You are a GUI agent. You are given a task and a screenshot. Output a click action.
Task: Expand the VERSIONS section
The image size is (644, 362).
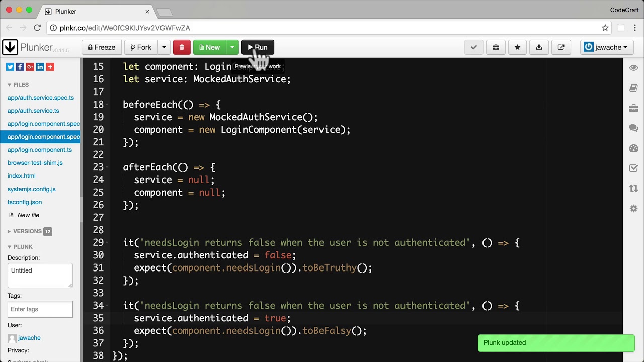coord(25,231)
